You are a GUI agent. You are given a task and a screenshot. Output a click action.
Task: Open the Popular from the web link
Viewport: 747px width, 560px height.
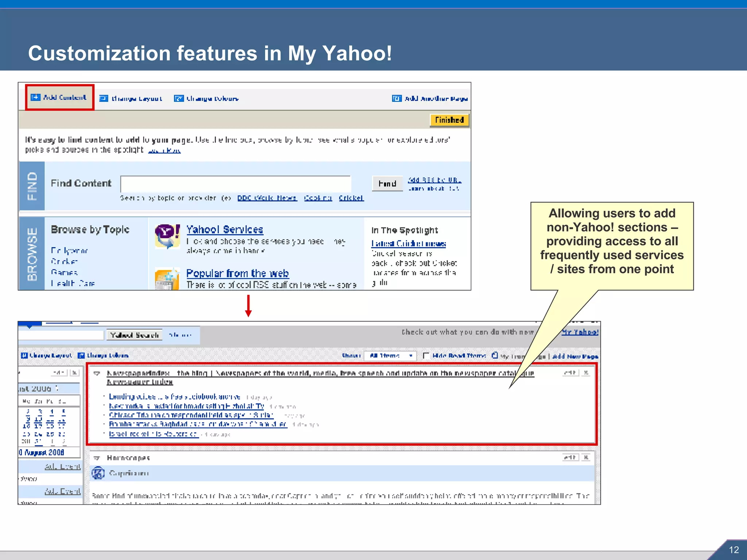(x=238, y=273)
